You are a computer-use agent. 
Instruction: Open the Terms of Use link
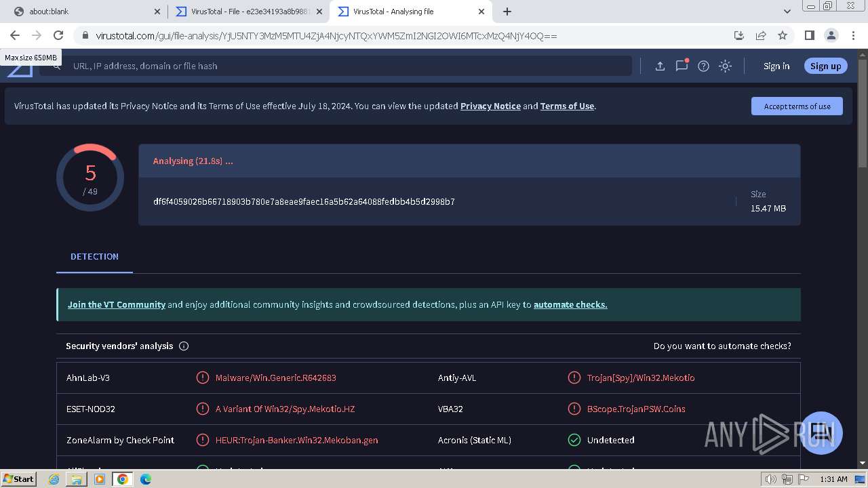tap(567, 106)
